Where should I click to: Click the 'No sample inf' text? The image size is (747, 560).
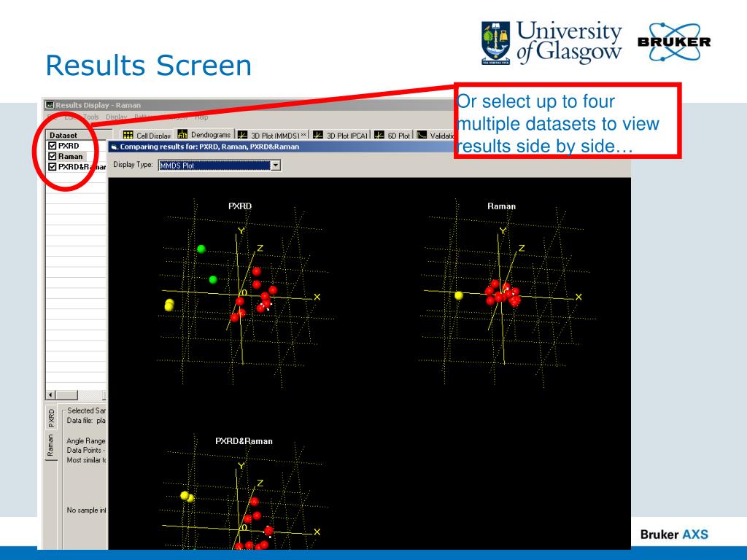[x=86, y=510]
